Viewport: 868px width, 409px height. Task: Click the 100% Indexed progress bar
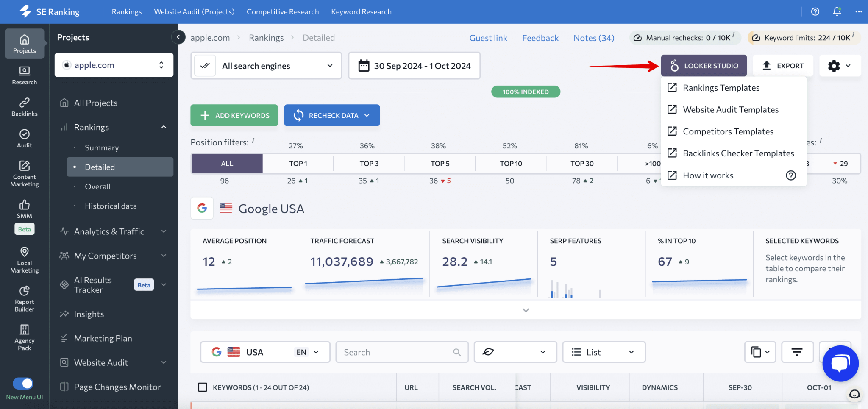tap(525, 92)
